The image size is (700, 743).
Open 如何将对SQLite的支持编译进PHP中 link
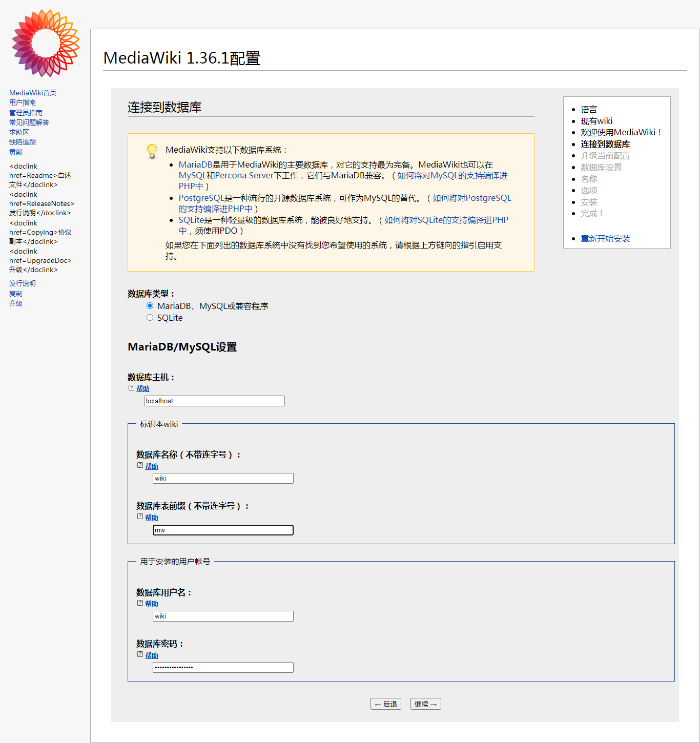(x=446, y=220)
